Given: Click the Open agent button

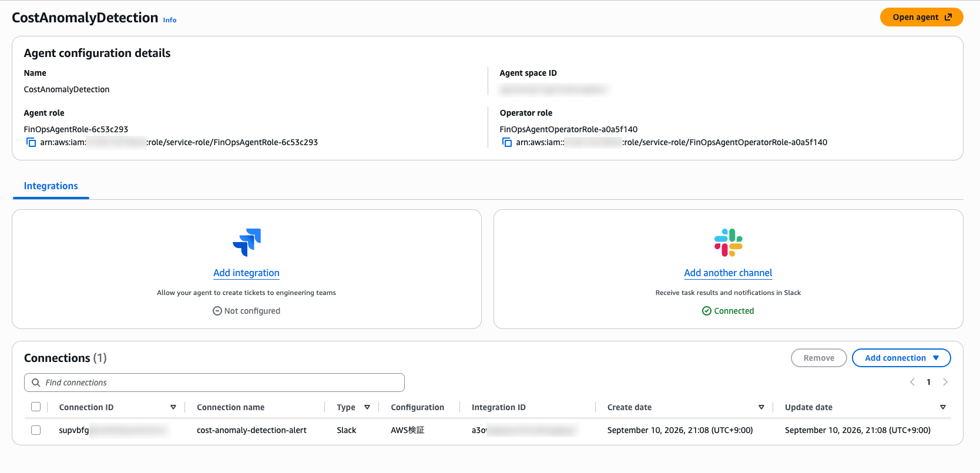Looking at the screenshot, I should pyautogui.click(x=921, y=17).
